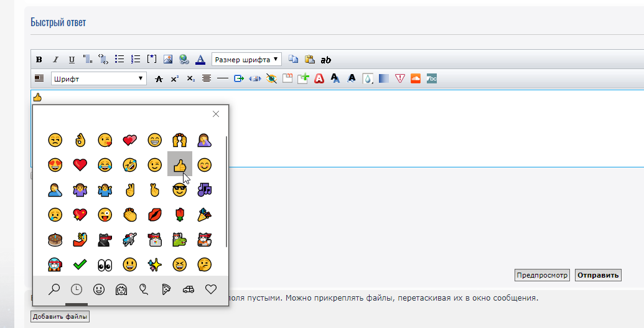Insert a horizontal line
The height and width of the screenshot is (328, 644).
223,78
